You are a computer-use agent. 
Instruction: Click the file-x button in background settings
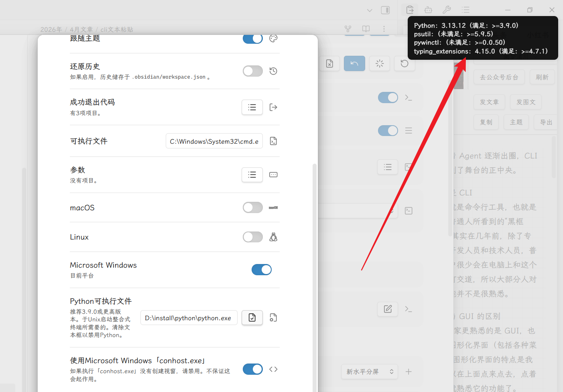329,63
